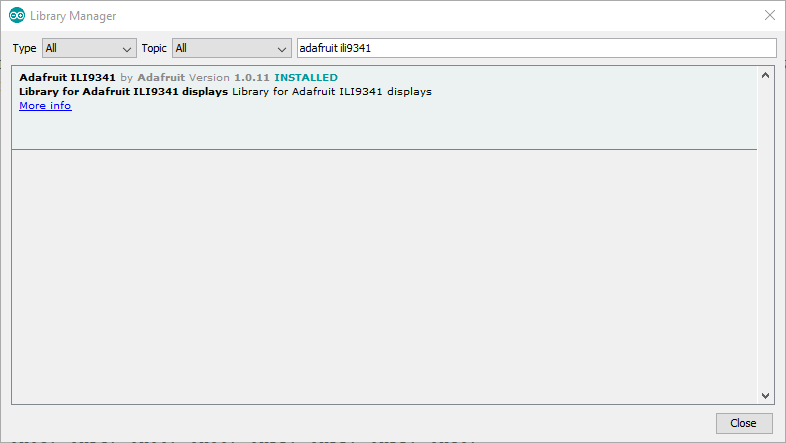Click the search field containing adafruit ili9341

(x=536, y=48)
